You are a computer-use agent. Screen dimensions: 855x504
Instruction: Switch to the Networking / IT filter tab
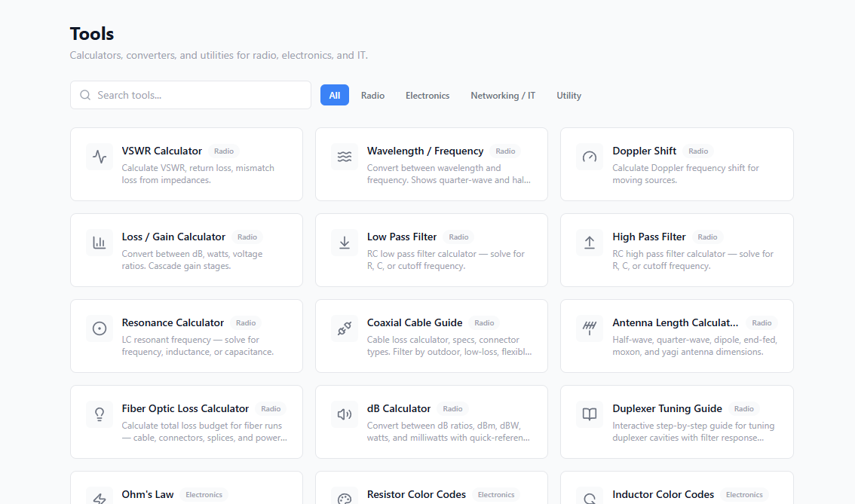pyautogui.click(x=502, y=95)
